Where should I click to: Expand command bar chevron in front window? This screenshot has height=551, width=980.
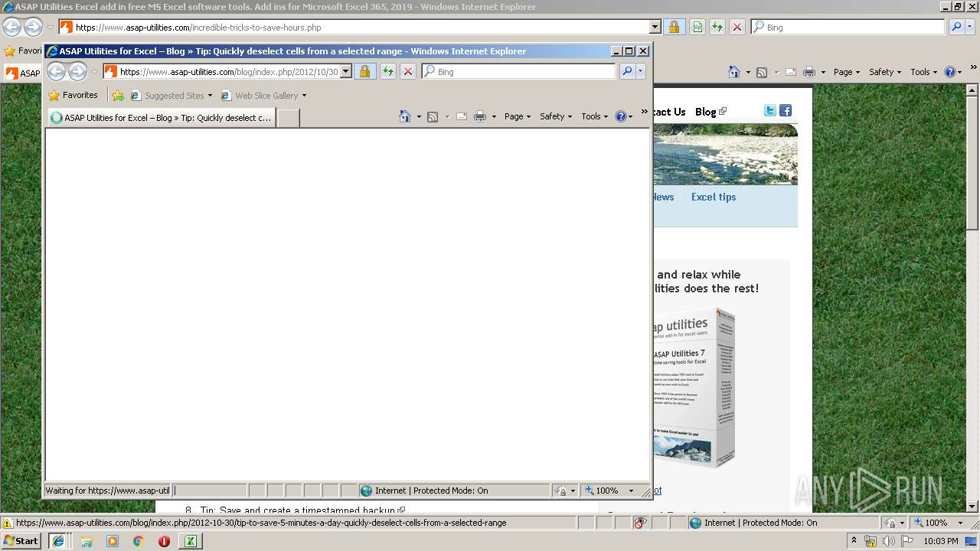pyautogui.click(x=644, y=112)
